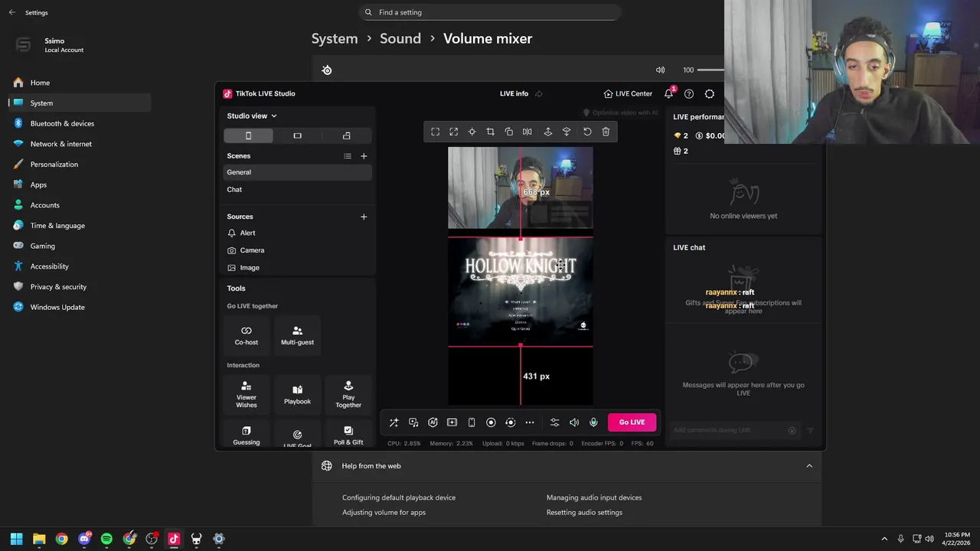This screenshot has width=980, height=551.
Task: Click the replay clip capture icon
Action: click(x=510, y=422)
